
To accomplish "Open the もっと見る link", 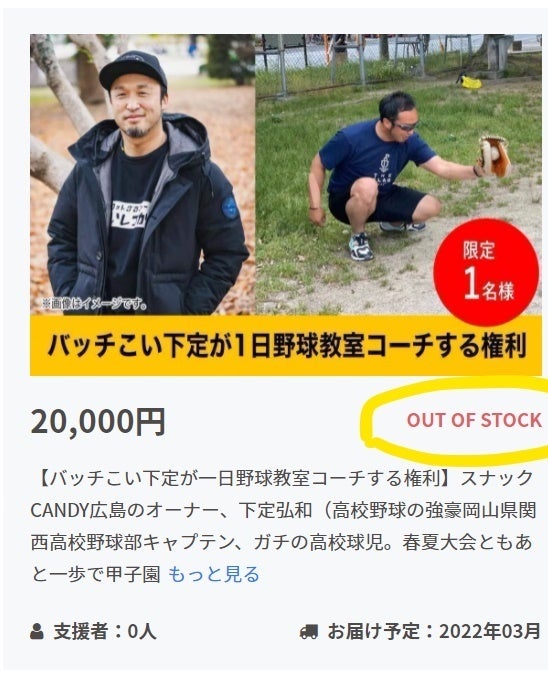I will [214, 574].
